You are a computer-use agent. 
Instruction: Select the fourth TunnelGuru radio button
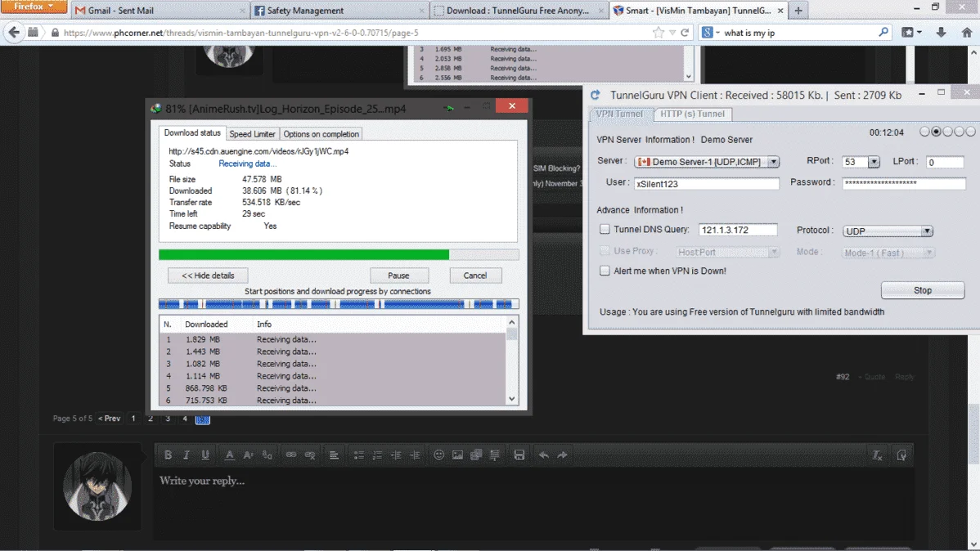959,132
